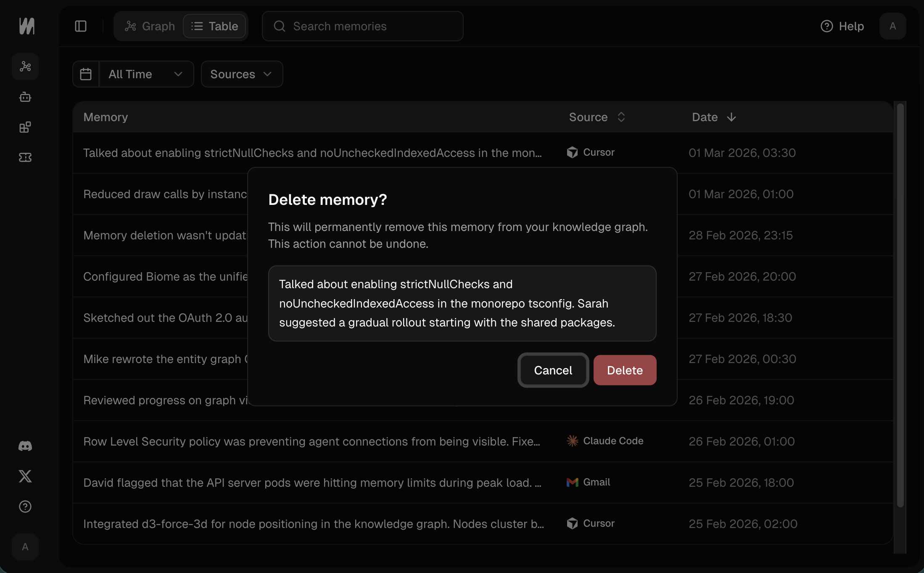The image size is (924, 573).
Task: Click the Search memories input field
Action: point(362,26)
